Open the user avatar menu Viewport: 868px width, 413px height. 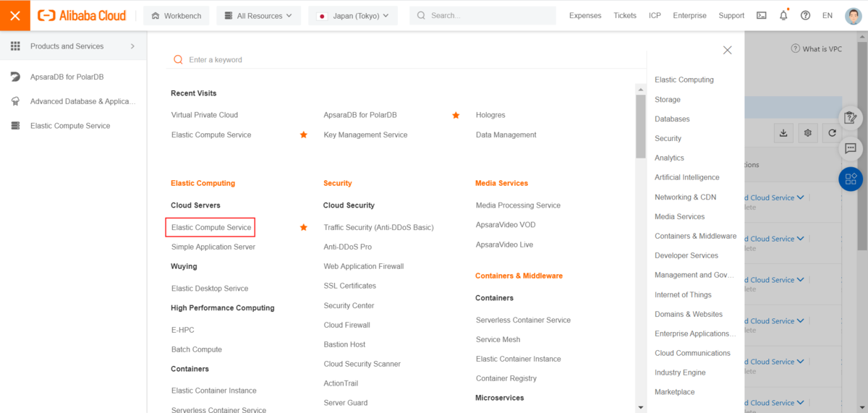coord(853,15)
